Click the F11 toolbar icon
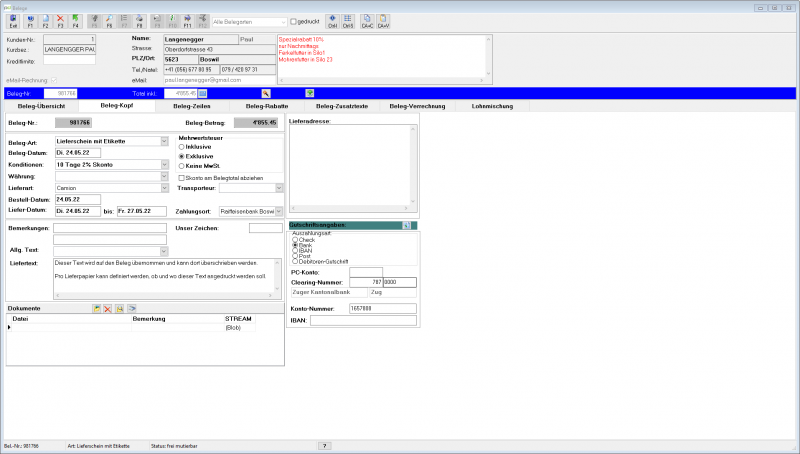800x454 pixels. [x=187, y=21]
